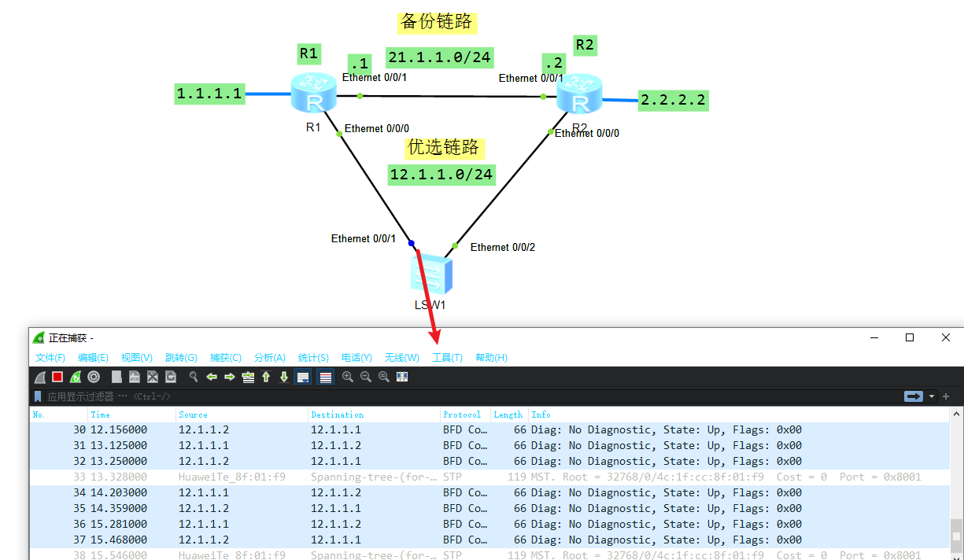Click the display filter bookmark icon
964x560 pixels.
click(38, 396)
